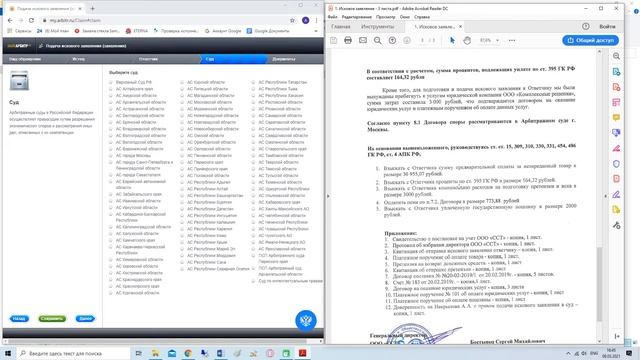Open Adobe Acrobat from the taskbar
Viewport: 640px width, 360px height.
[x=302, y=353]
